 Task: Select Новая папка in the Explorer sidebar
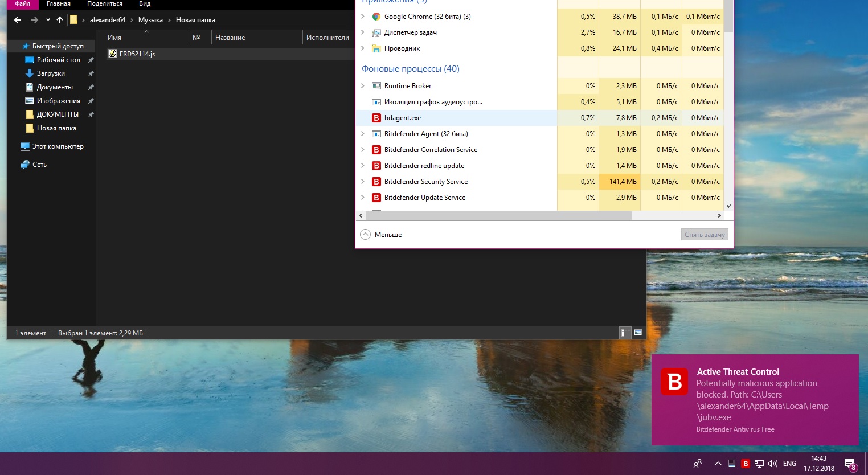[56, 128]
